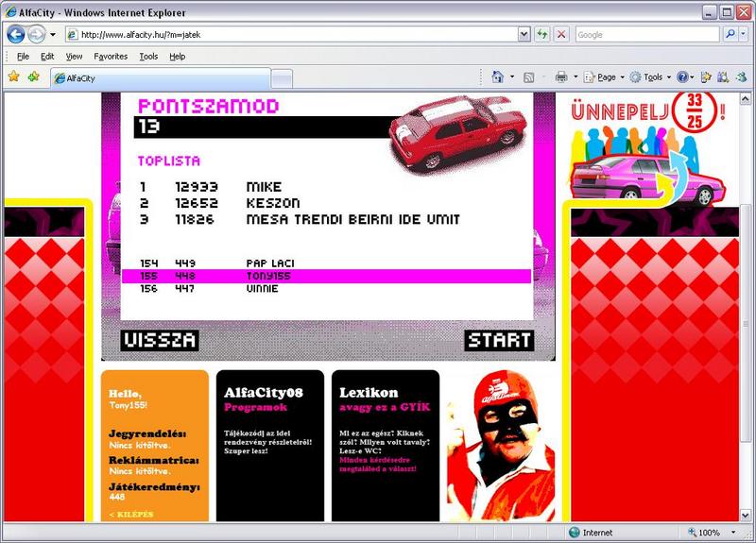The height and width of the screenshot is (543, 756).
Task: Select the AlfaCity browser tab
Action: point(161,78)
